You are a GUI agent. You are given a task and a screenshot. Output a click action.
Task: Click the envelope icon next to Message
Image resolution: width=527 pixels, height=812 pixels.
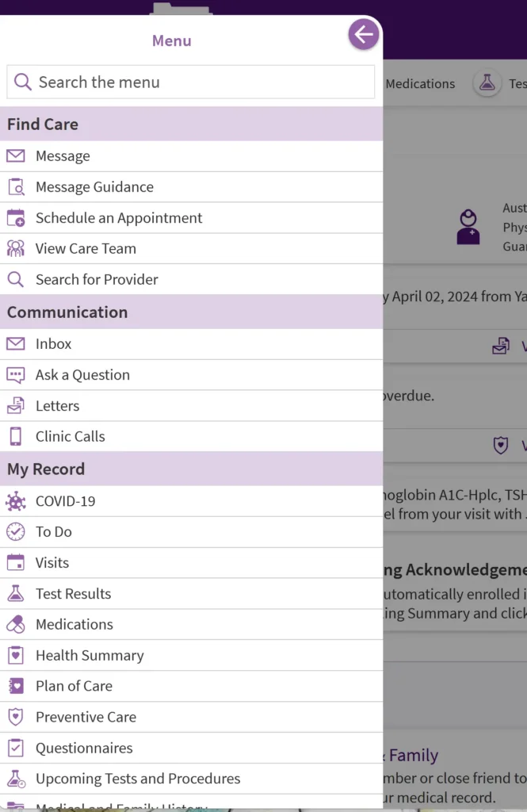coord(16,156)
